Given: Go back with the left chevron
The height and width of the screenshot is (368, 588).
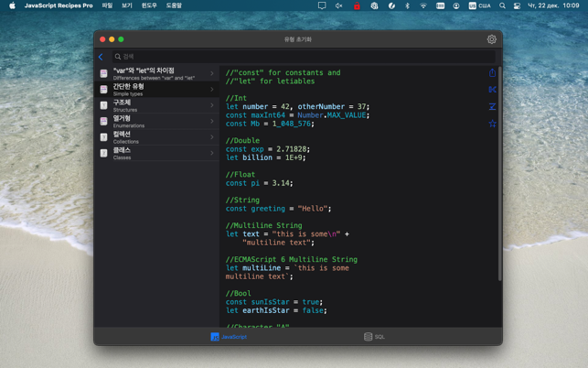Looking at the screenshot, I should click(101, 57).
